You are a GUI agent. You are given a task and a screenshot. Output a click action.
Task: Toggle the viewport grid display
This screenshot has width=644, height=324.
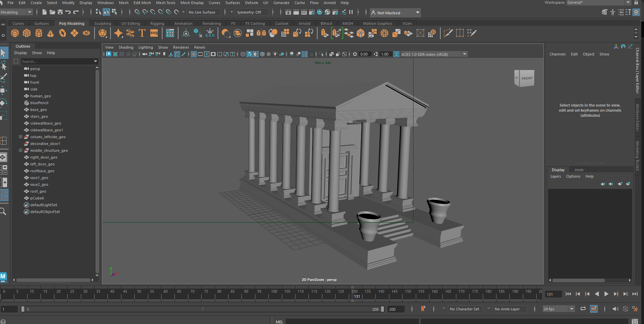pos(194,54)
